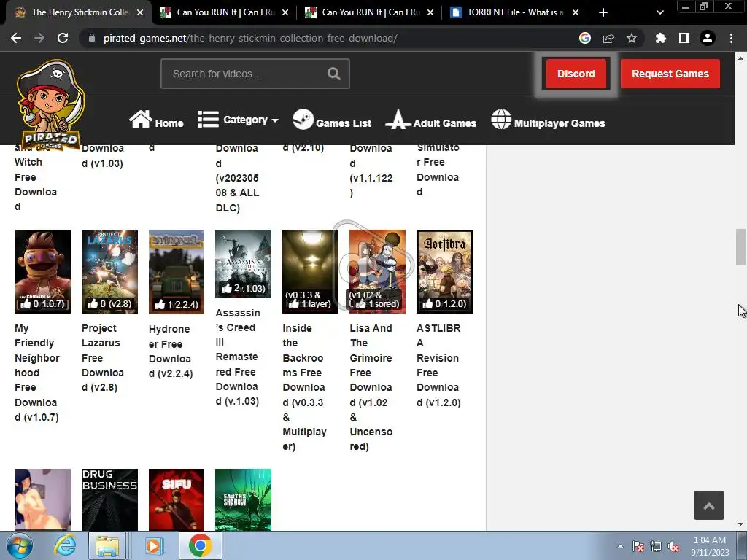Click the muted volume tray icon
This screenshot has height=560, width=747.
pos(673,547)
